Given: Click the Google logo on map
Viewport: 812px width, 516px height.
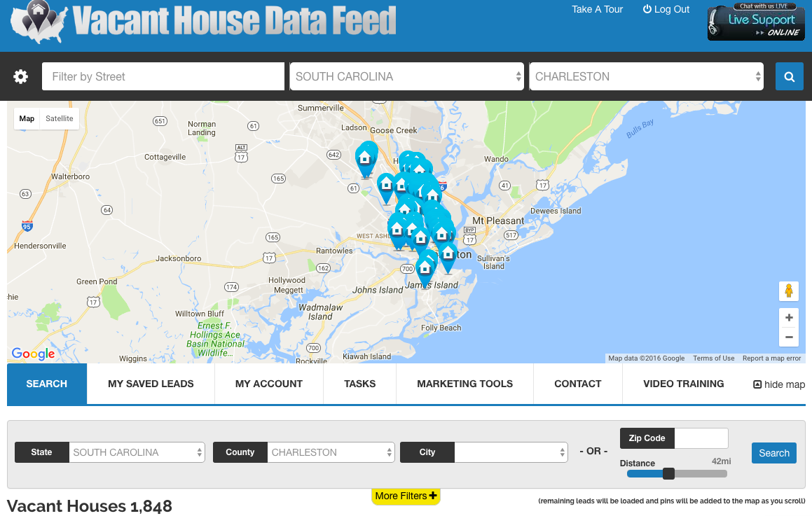Looking at the screenshot, I should pyautogui.click(x=33, y=354).
